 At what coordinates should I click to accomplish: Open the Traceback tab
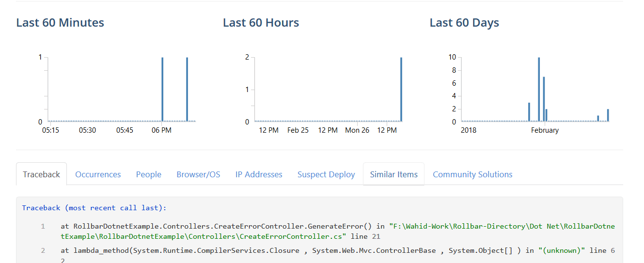(42, 174)
